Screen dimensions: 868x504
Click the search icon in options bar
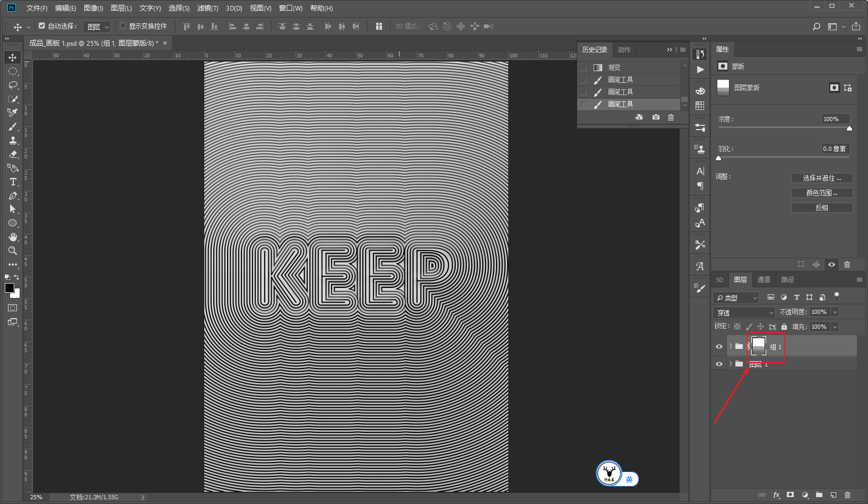pos(817,27)
